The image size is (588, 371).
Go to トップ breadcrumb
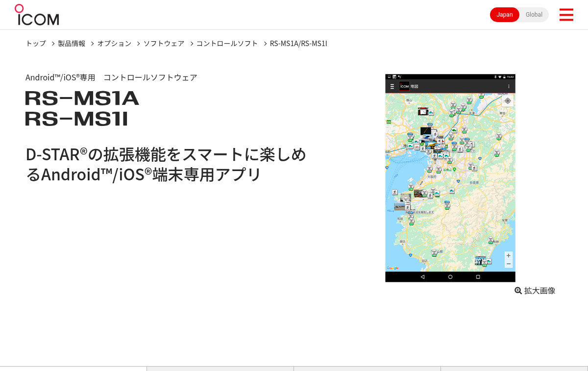(36, 43)
